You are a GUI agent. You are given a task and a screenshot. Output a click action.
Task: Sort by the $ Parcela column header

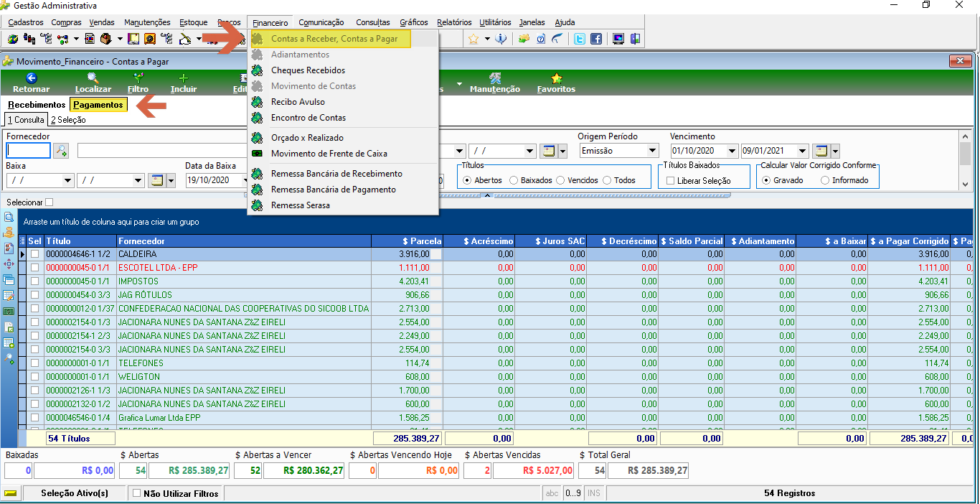point(407,241)
